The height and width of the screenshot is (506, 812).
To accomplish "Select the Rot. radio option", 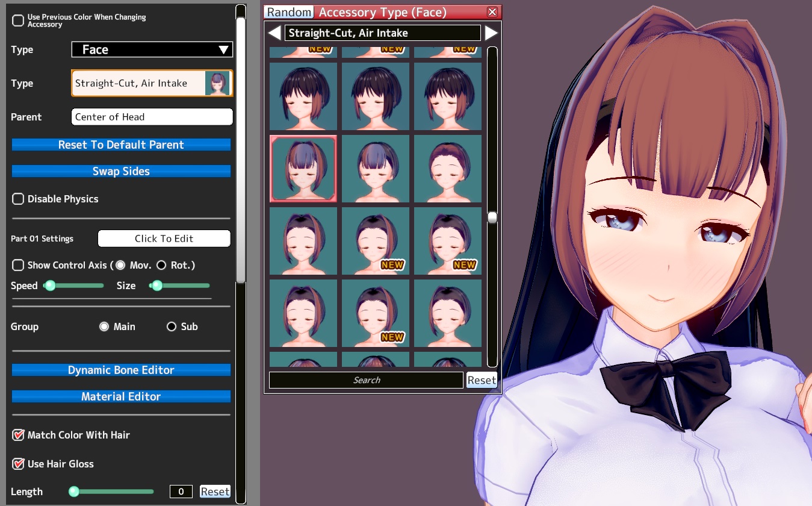I will pyautogui.click(x=161, y=265).
